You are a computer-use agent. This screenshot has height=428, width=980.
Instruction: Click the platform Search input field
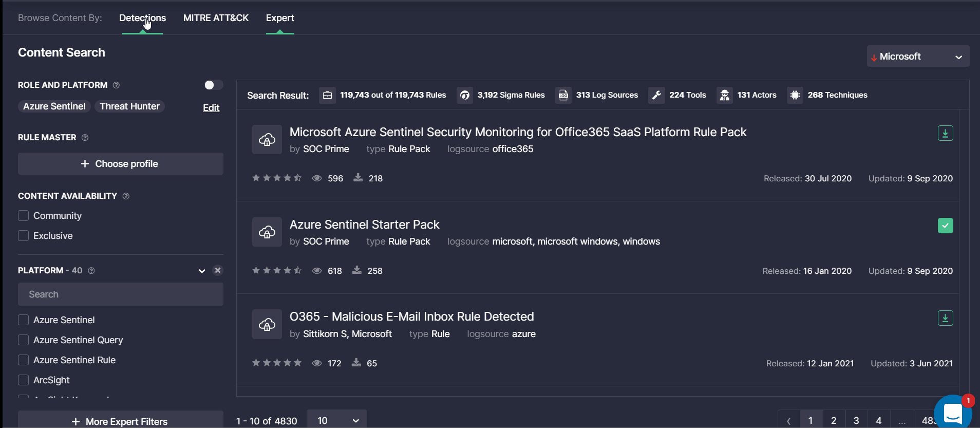(120, 294)
